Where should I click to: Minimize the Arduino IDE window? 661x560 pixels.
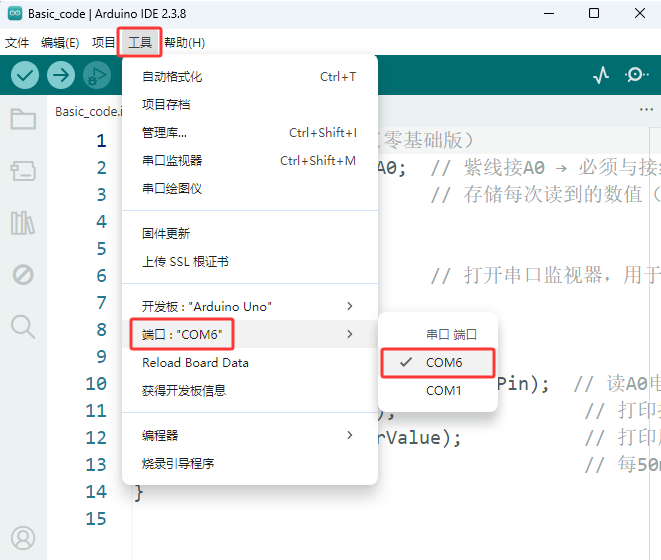(x=549, y=13)
